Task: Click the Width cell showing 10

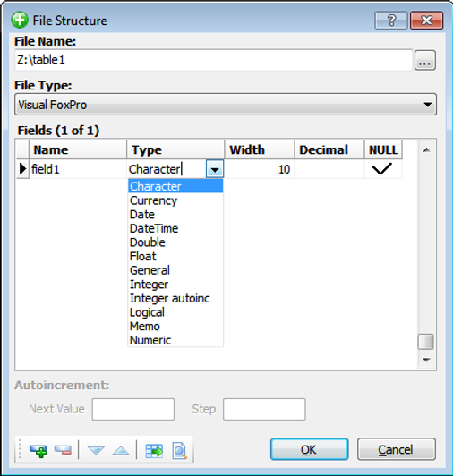Action: (259, 169)
